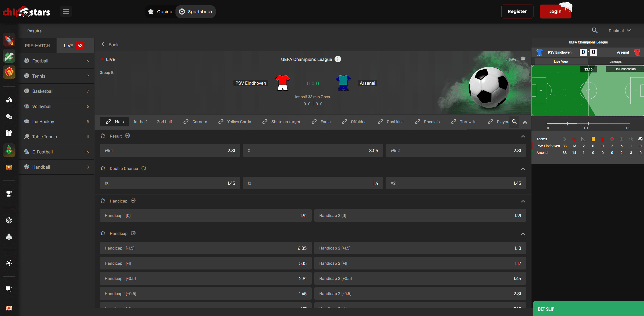This screenshot has width=644, height=316.
Task: Click the hamburger menu icon
Action: (66, 12)
